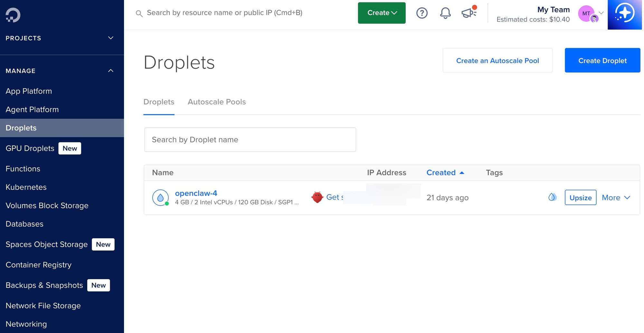Screen dimensions: 644x333
Task: Focus the Search by Droplet name field
Action: point(250,140)
